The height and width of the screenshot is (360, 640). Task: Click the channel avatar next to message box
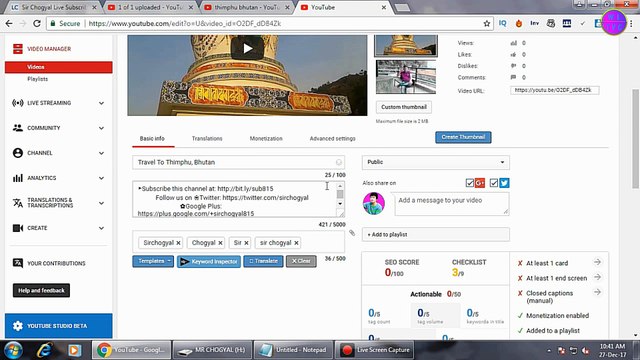coord(373,203)
